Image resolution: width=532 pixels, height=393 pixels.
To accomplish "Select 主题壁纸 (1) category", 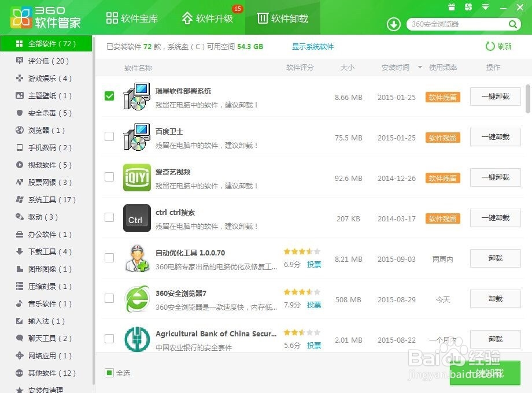I will tap(46, 95).
